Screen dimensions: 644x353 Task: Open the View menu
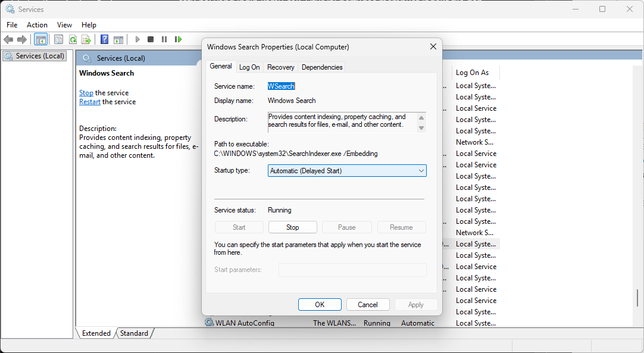[64, 24]
